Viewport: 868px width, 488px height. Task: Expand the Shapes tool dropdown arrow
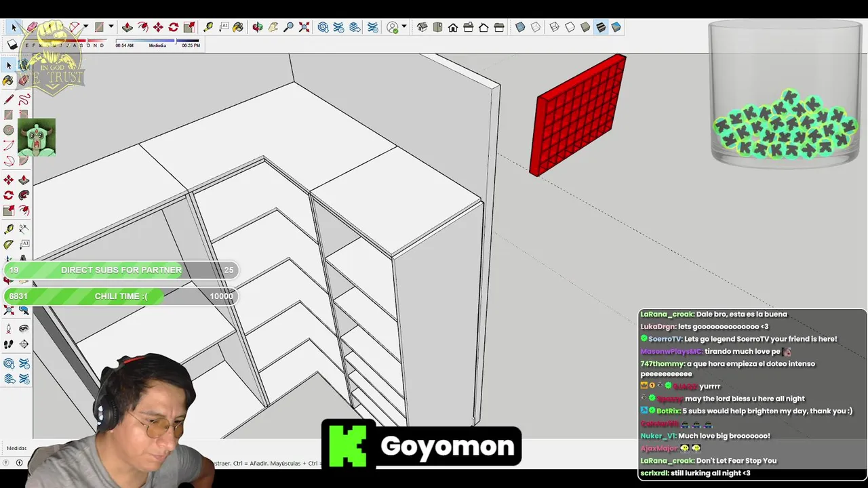pyautogui.click(x=111, y=27)
